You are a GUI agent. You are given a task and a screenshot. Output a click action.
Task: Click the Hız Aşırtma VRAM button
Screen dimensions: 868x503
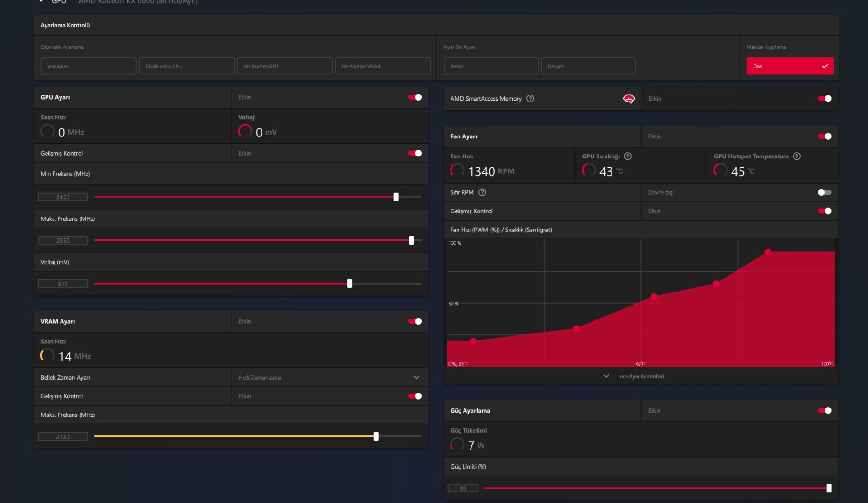coord(383,66)
